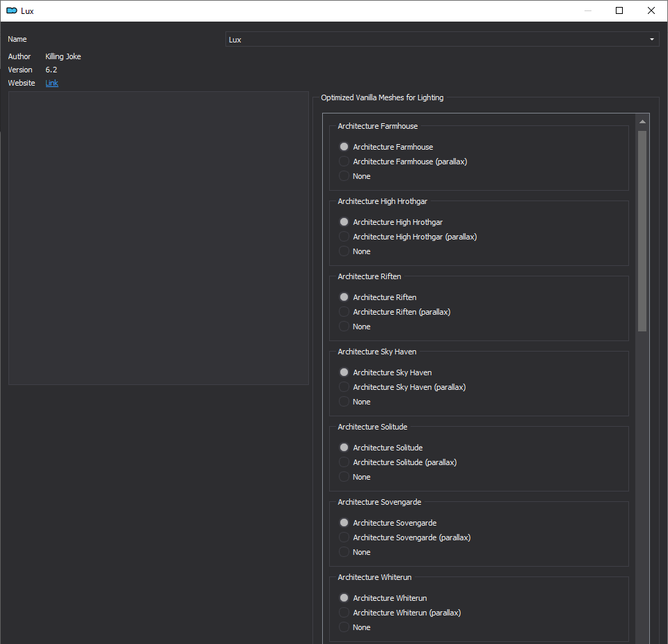Click the Lux app icon in title bar
Image resolution: width=668 pixels, height=644 pixels.
pos(12,10)
